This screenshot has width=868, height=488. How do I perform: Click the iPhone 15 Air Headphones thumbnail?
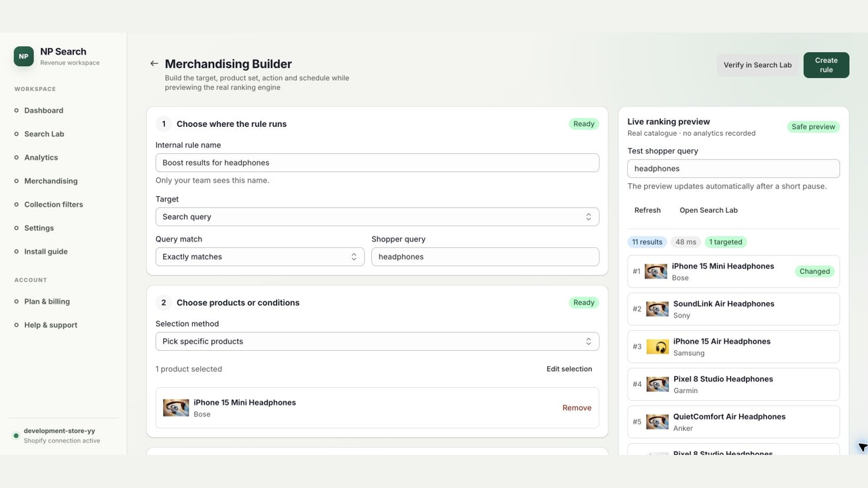point(658,346)
